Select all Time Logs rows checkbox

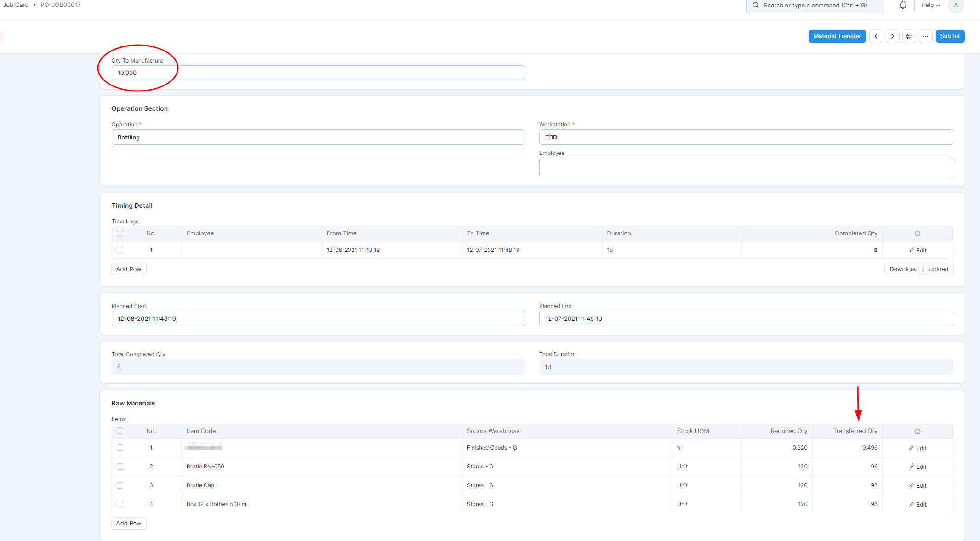[x=120, y=233]
